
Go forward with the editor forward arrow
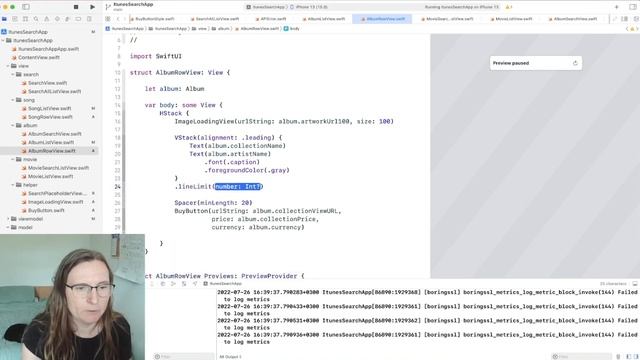(x=124, y=19)
